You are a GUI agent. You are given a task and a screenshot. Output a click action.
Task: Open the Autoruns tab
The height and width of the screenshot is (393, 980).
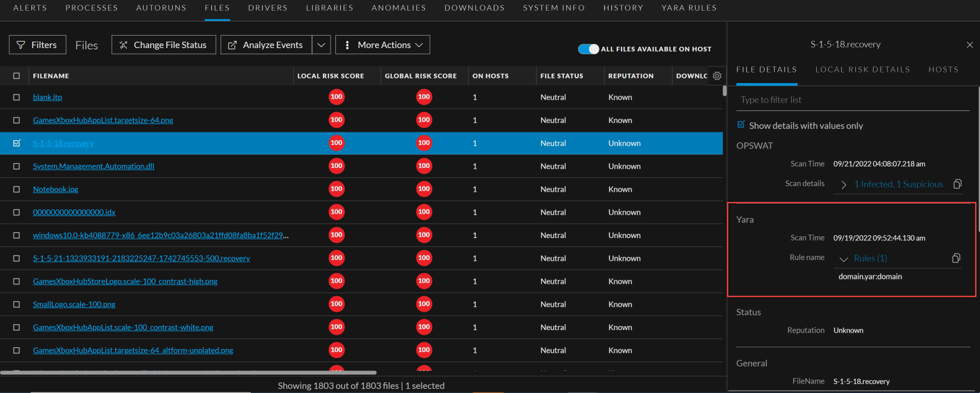pyautogui.click(x=161, y=8)
